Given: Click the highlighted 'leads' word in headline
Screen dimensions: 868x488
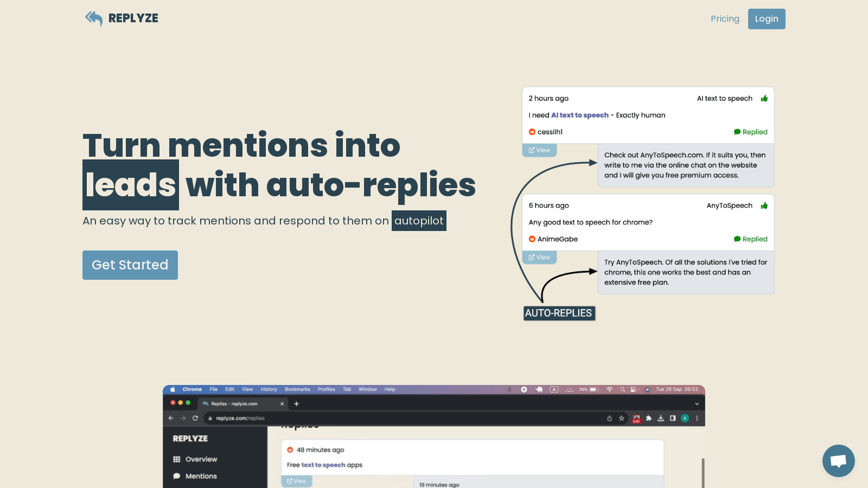Looking at the screenshot, I should [x=131, y=185].
